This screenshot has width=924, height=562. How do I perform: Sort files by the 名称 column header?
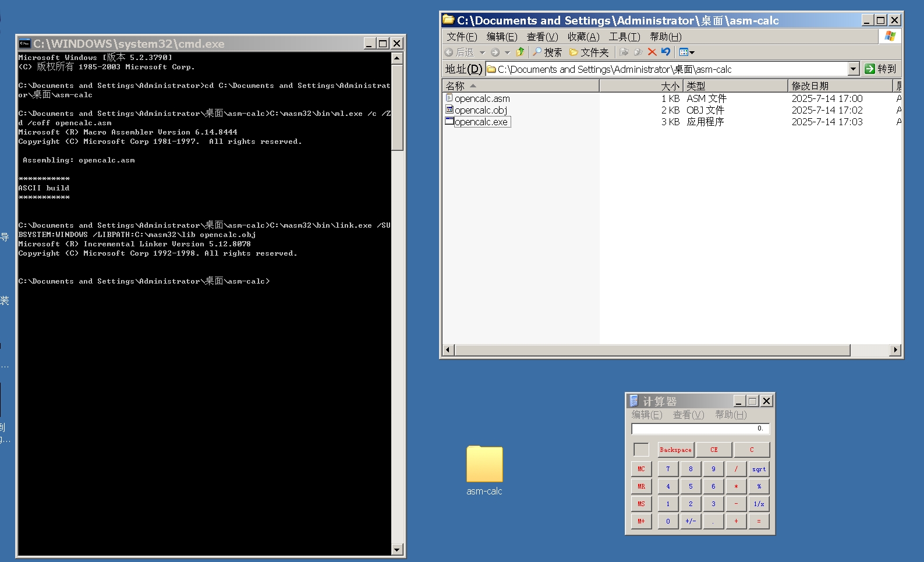521,86
